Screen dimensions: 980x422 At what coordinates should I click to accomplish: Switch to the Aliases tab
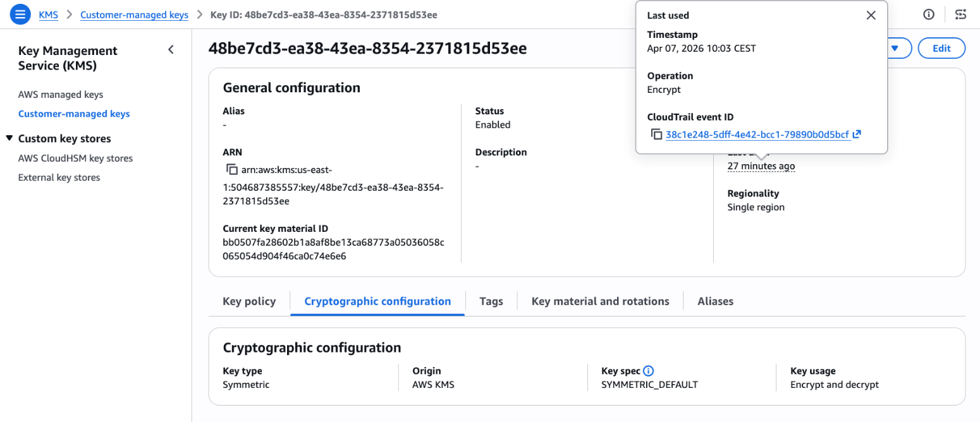click(715, 301)
